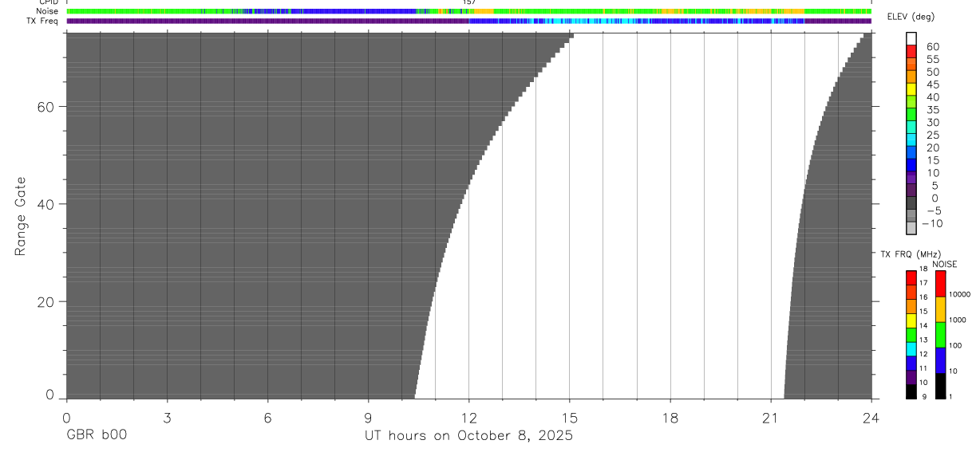Viewport: 980px width, 452px height.
Task: Click the ELEV colorbar label '−10'
Action: [931, 224]
